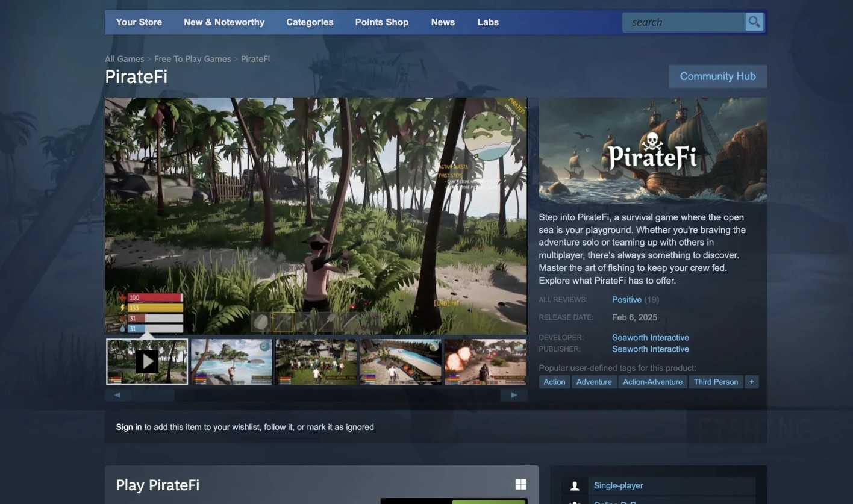The width and height of the screenshot is (853, 504).
Task: Switch to New & Noteworthy
Action: coord(223,22)
